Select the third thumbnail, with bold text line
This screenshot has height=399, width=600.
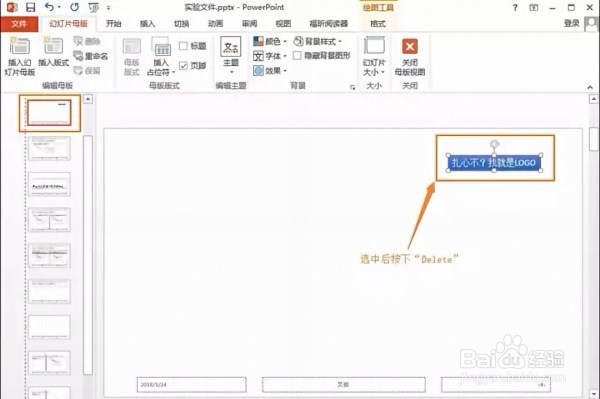[49, 184]
